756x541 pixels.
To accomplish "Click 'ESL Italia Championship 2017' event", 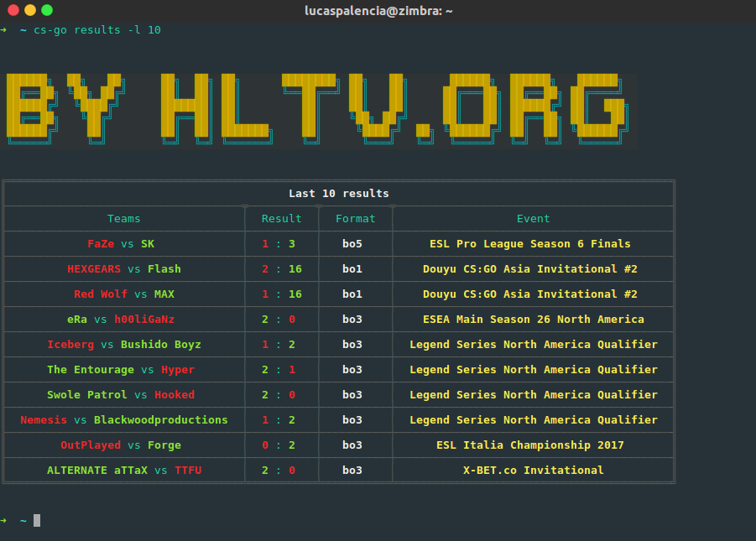I will [530, 445].
